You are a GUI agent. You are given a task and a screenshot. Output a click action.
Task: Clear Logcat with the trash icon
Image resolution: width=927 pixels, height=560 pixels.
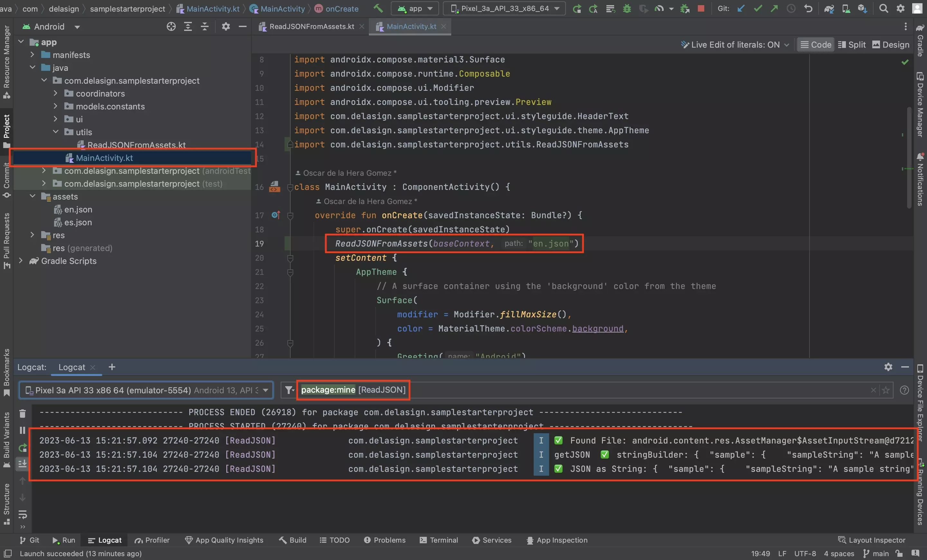[23, 414]
